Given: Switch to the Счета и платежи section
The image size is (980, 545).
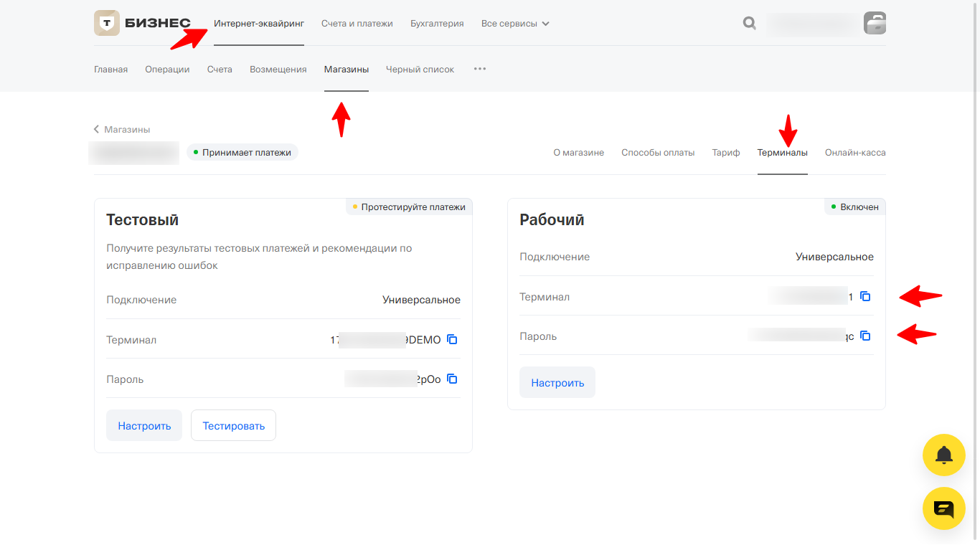Looking at the screenshot, I should [x=357, y=24].
